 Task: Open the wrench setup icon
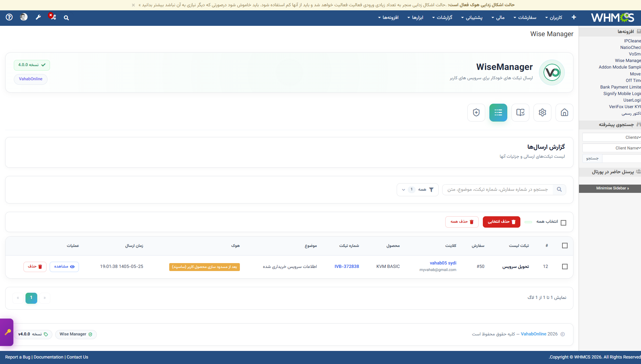pyautogui.click(x=38, y=17)
